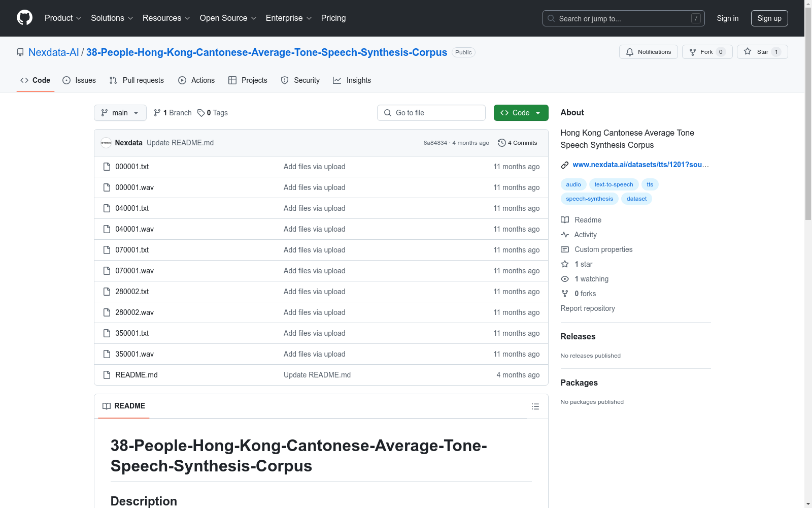Open the 0 forks link
The height and width of the screenshot is (508, 812).
click(x=585, y=294)
